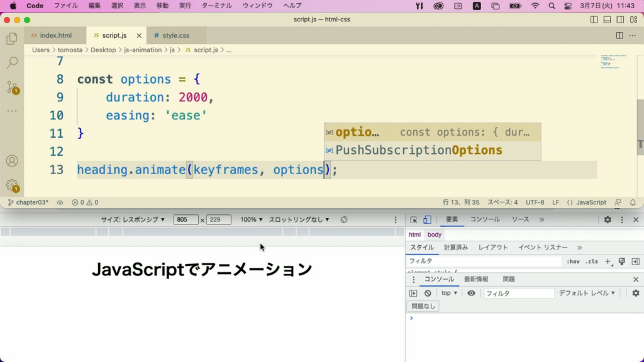644x362 pixels.
Task: Clear the console using the ban icon
Action: click(428, 293)
